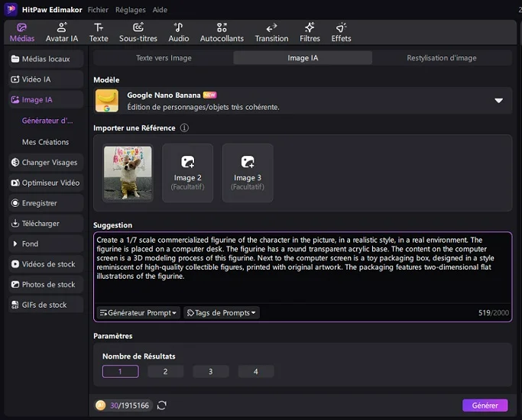
Task: Select 4 results option
Action: 255,372
